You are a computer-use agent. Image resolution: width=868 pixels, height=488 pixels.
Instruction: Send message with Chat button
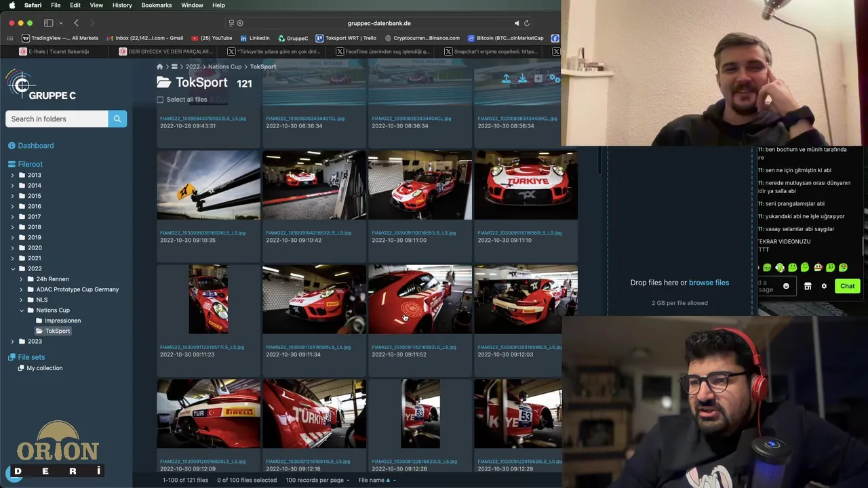(x=847, y=286)
